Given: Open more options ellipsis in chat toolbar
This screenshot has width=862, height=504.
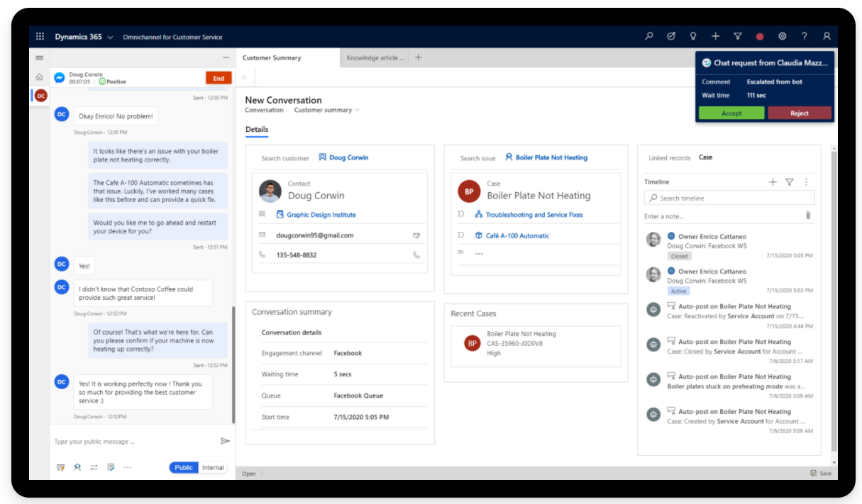Looking at the screenshot, I should [x=128, y=468].
